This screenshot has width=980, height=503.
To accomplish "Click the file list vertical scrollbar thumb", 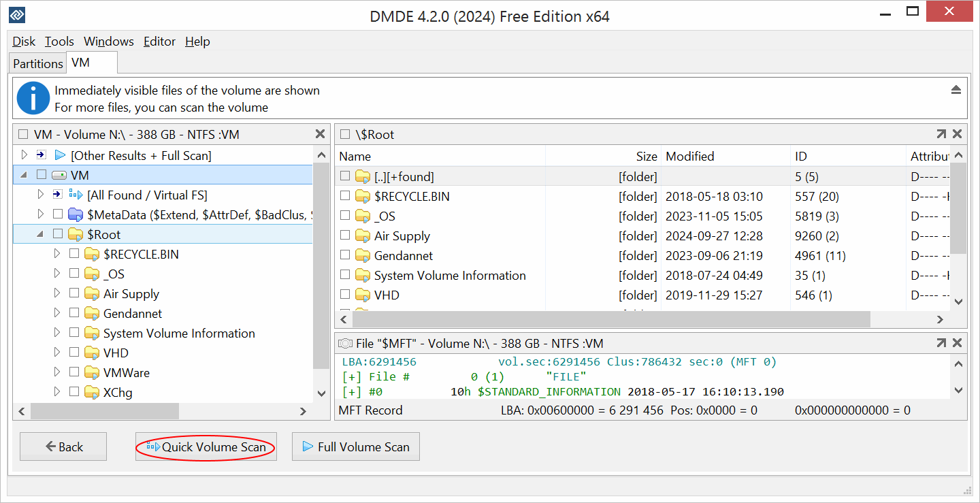I will (958, 208).
